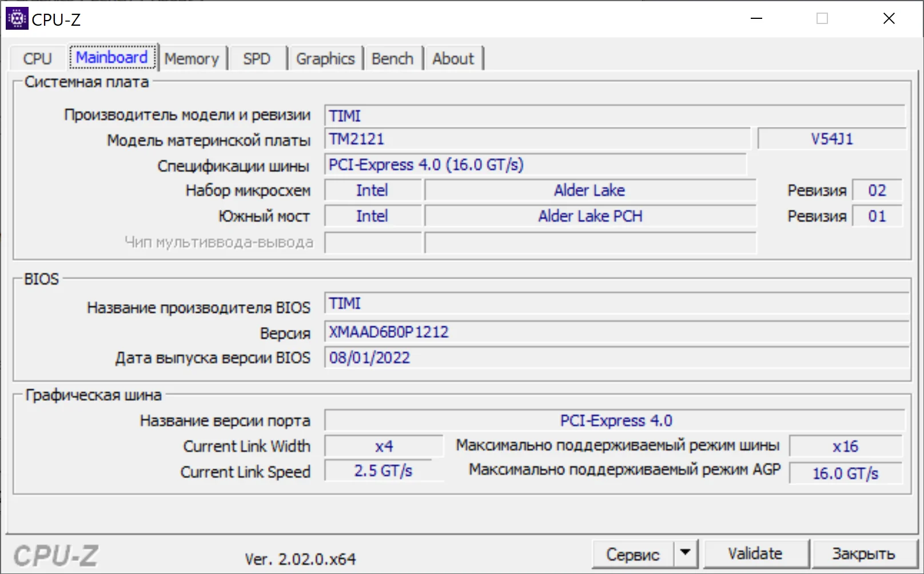Click chipset revision value 02
This screenshot has height=574, width=924.
(877, 190)
